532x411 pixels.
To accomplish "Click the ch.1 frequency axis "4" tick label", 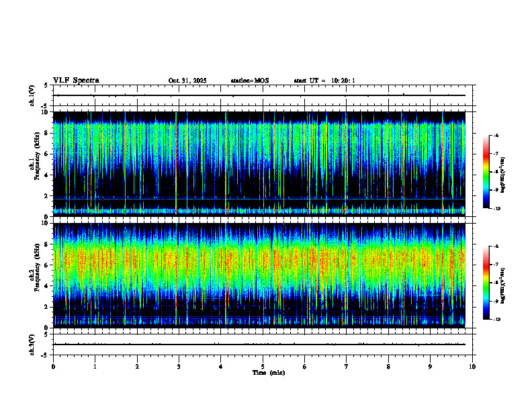I will click(x=47, y=175).
